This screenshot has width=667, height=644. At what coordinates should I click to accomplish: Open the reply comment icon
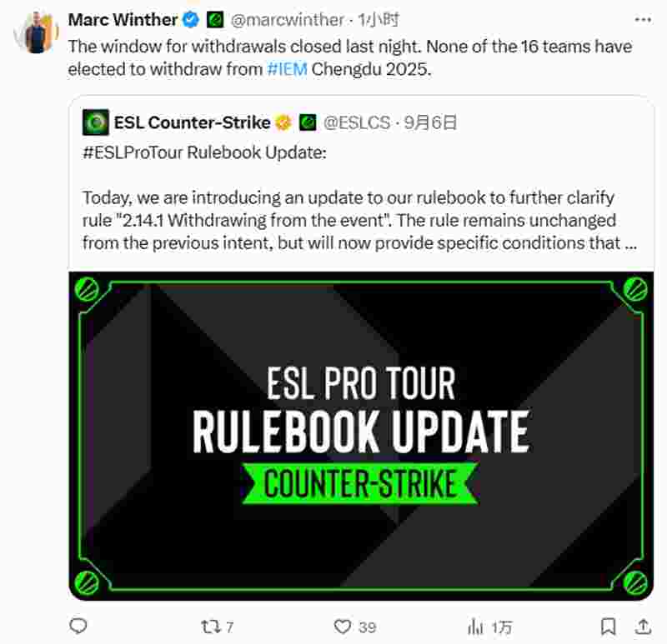pyautogui.click(x=78, y=626)
